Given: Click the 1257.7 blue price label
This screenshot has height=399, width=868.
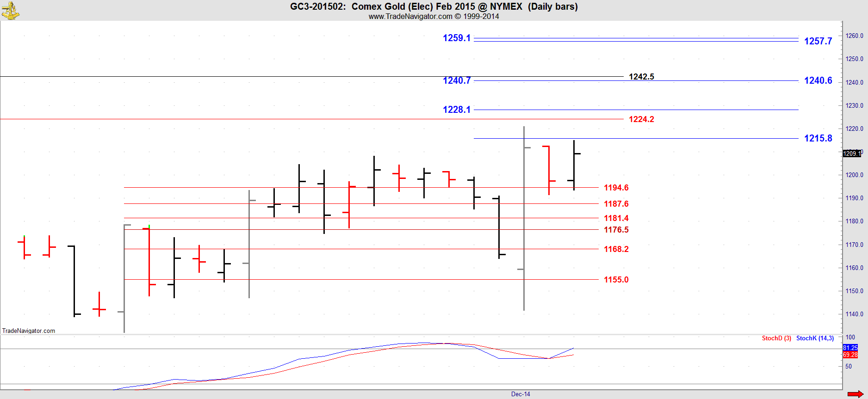Looking at the screenshot, I should coord(818,42).
